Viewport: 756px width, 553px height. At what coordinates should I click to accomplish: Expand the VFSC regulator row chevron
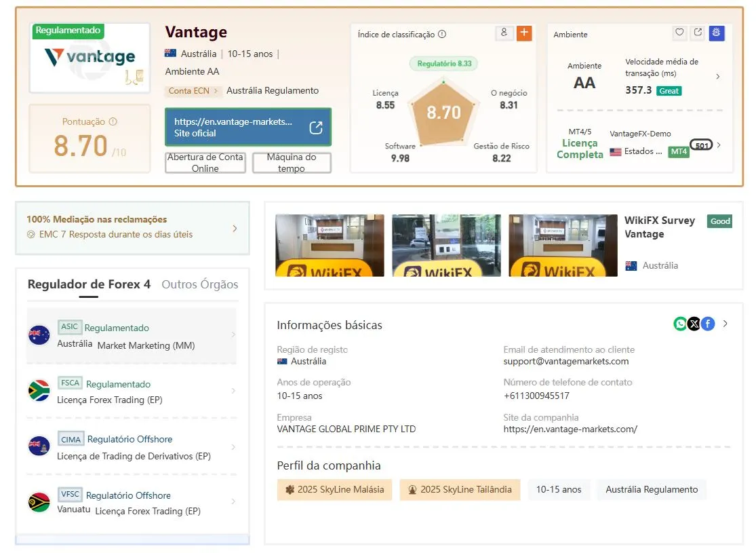(233, 501)
